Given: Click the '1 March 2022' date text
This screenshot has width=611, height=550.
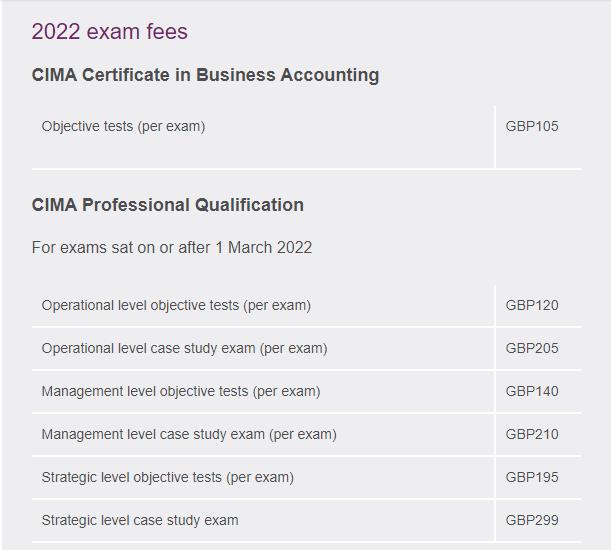Looking at the screenshot, I should (x=264, y=247).
